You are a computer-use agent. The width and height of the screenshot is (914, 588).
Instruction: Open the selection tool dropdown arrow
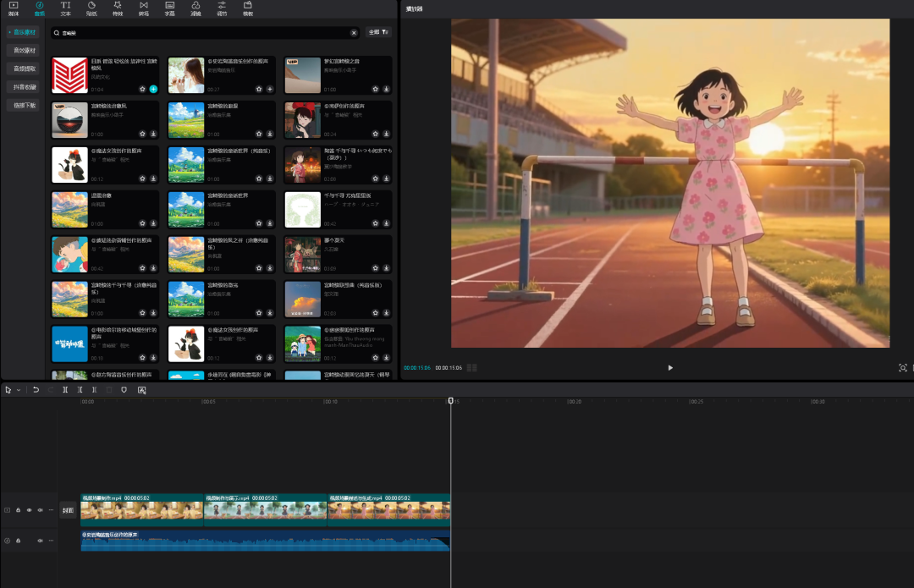click(19, 390)
